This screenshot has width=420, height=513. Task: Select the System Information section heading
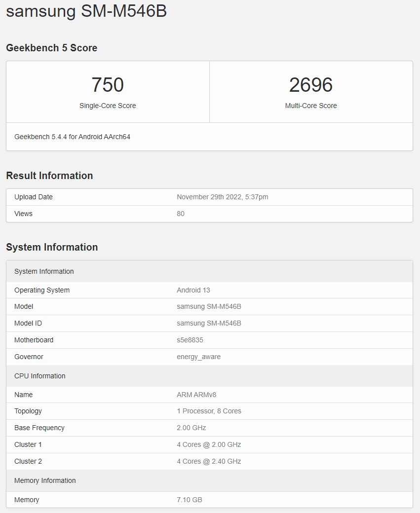point(52,247)
